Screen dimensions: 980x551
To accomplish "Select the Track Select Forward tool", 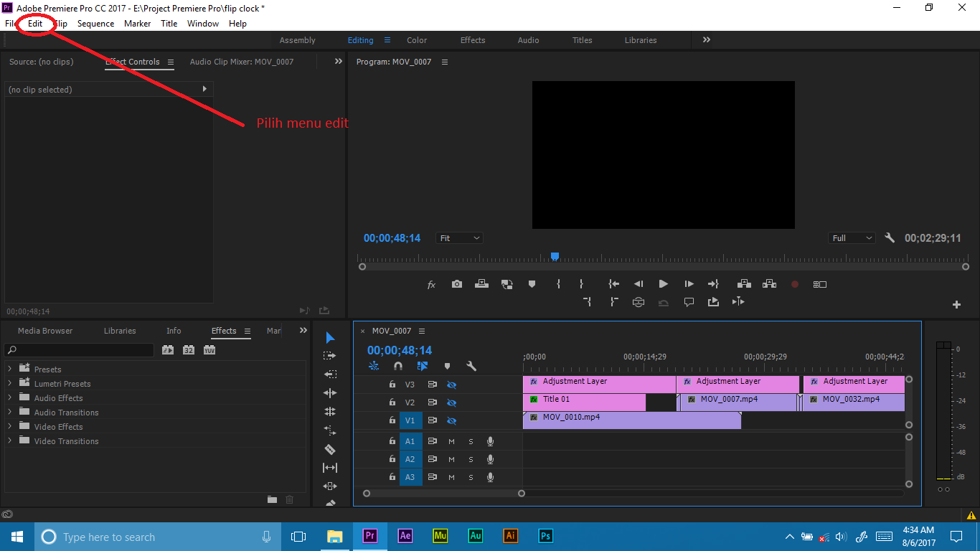I will pos(330,356).
